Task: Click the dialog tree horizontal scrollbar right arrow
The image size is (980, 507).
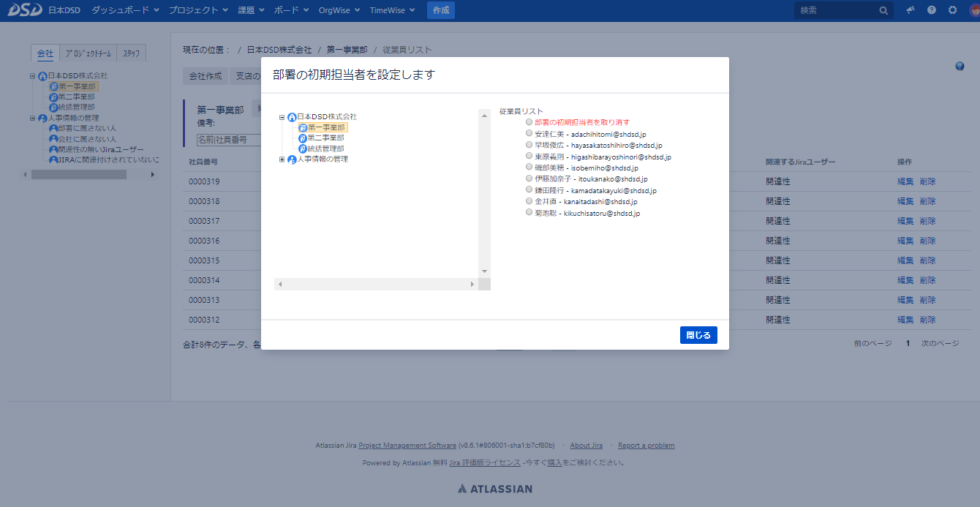Action: coord(472,284)
